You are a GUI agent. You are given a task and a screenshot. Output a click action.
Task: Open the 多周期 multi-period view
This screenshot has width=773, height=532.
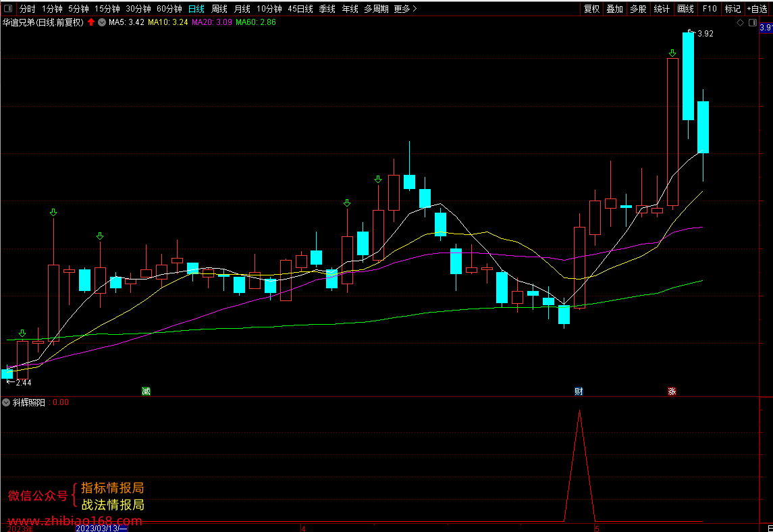(x=376, y=9)
